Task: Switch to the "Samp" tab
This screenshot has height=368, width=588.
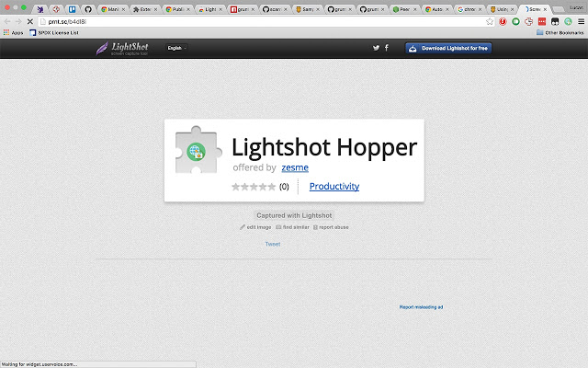Action: [306, 9]
